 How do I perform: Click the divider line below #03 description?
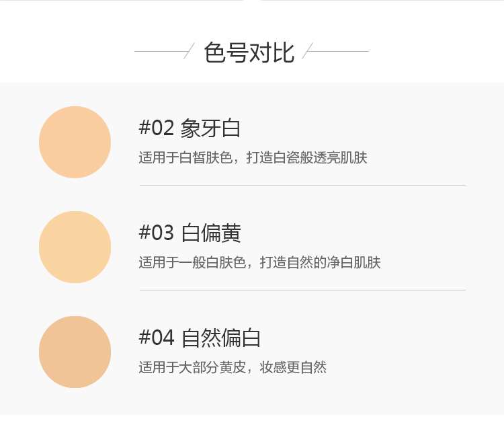(302, 290)
